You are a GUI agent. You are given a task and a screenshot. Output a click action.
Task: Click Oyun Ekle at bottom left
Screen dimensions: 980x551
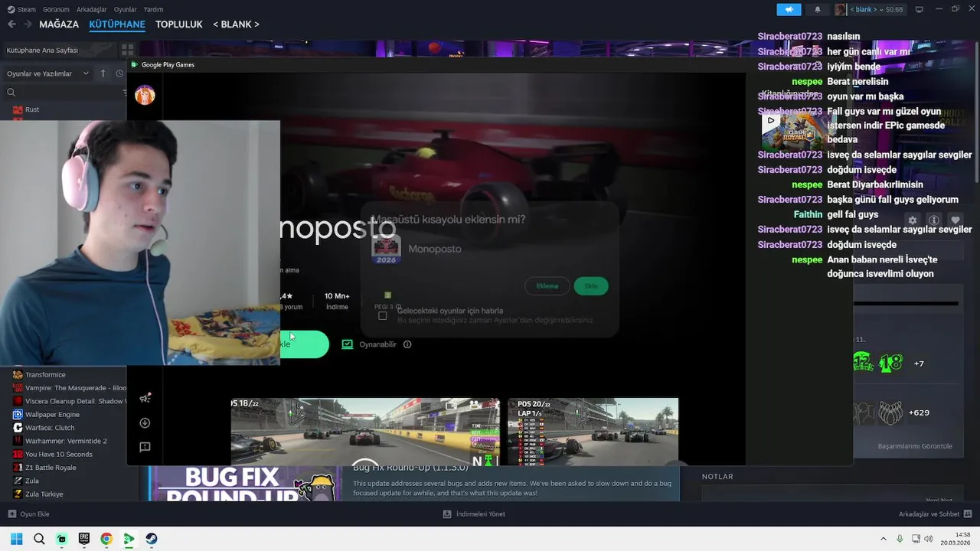pyautogui.click(x=28, y=514)
